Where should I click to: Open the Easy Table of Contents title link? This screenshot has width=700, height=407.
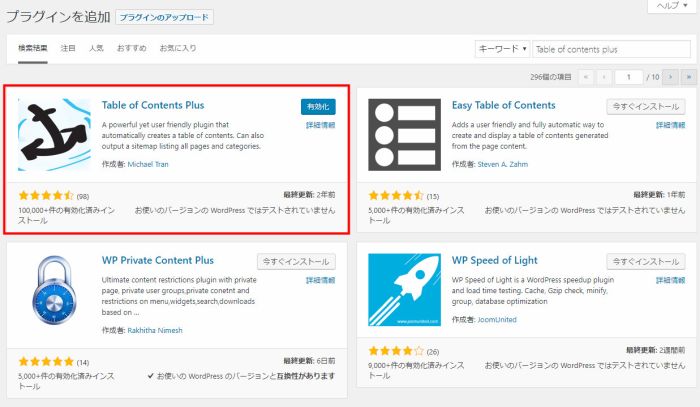tap(504, 105)
